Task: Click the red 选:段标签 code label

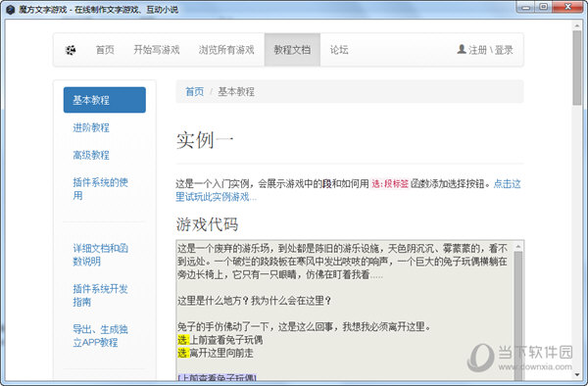Action: (x=390, y=183)
